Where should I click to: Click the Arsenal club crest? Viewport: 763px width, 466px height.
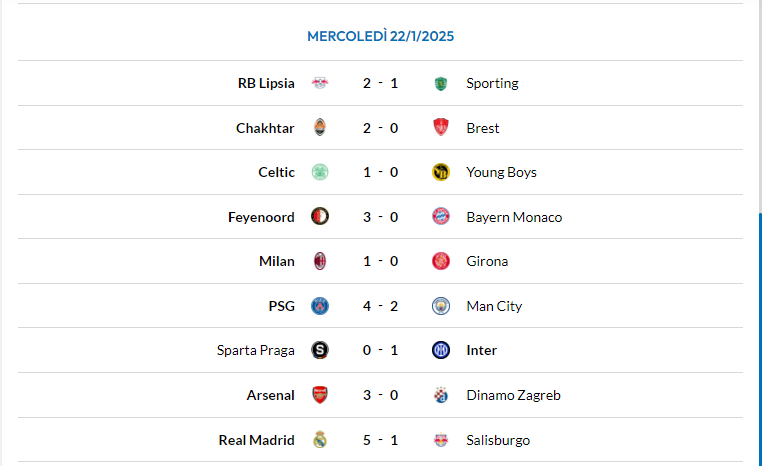[320, 395]
